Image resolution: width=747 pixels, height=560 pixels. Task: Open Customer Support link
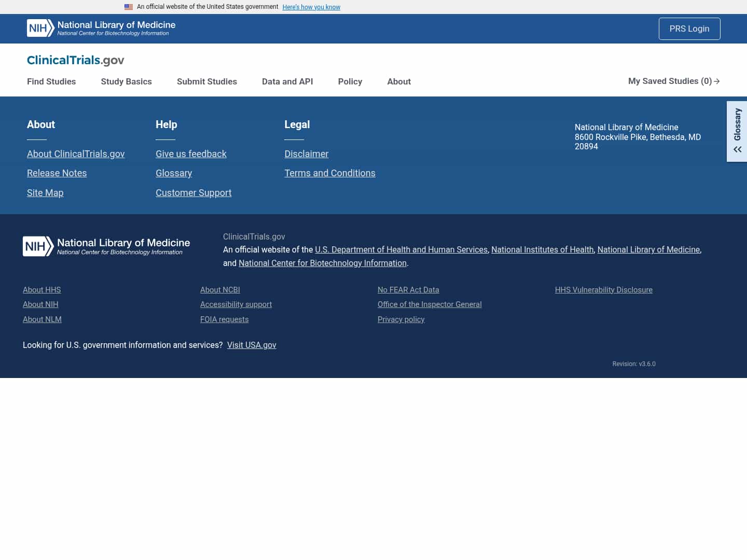coord(193,193)
